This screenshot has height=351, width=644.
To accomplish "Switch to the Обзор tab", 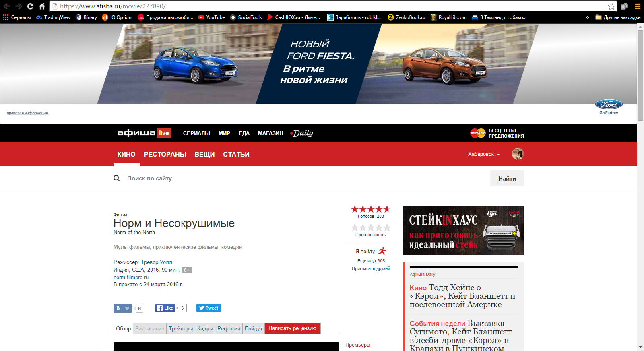I will 123,328.
